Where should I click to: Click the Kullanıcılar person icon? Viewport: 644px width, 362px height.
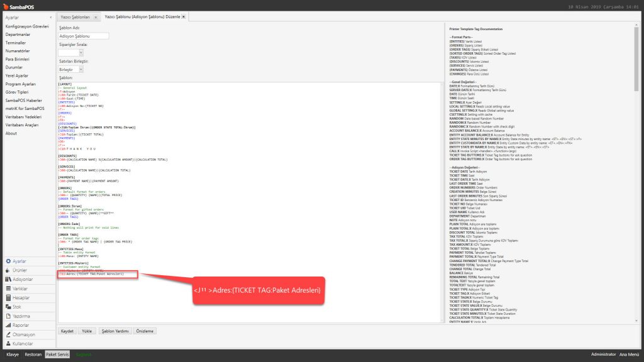(x=9, y=344)
